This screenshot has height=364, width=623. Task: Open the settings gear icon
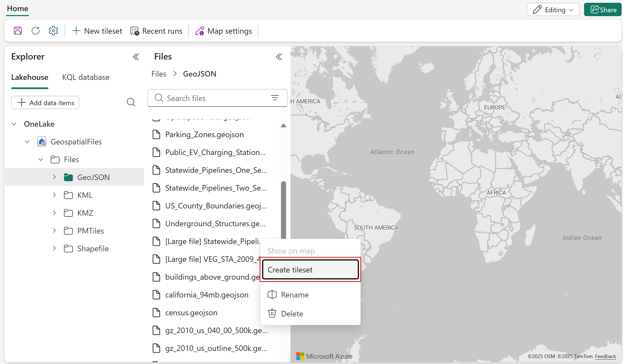(x=53, y=31)
